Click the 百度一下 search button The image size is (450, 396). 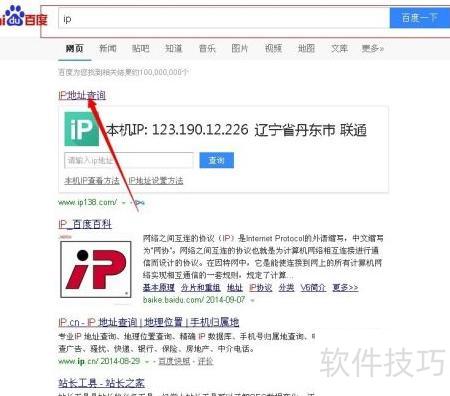(x=419, y=18)
